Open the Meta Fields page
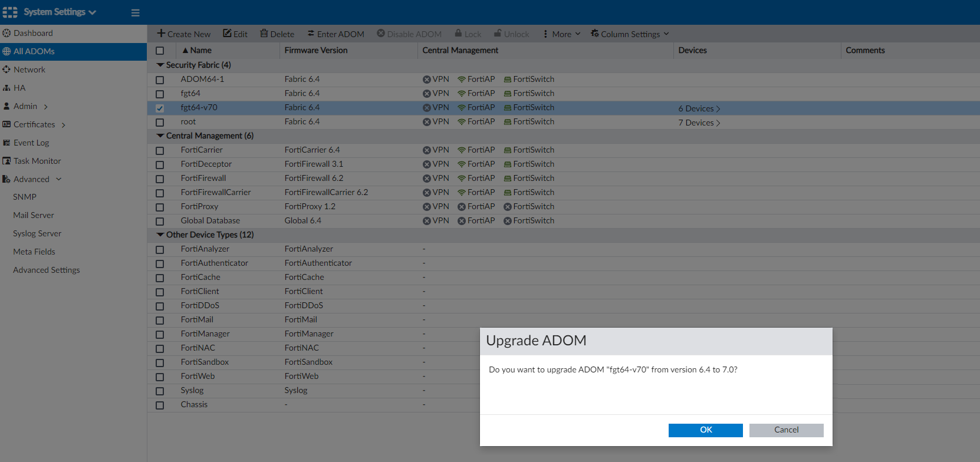980x462 pixels. coord(34,252)
